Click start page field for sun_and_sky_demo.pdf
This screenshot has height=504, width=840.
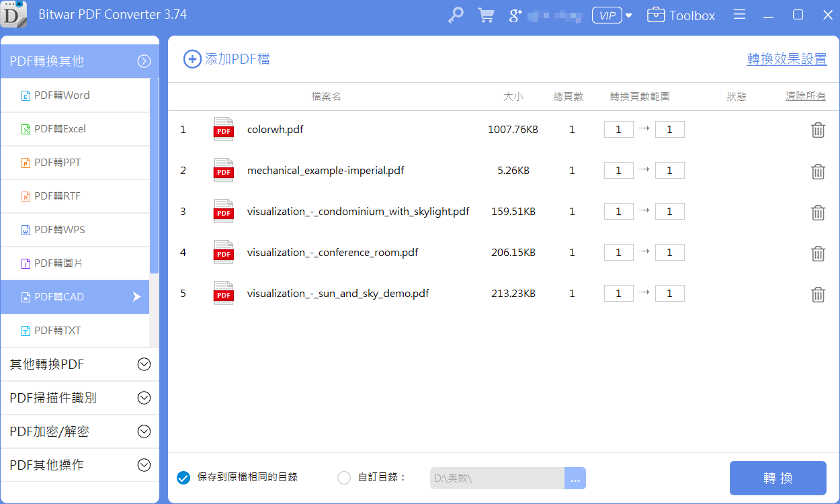(619, 294)
